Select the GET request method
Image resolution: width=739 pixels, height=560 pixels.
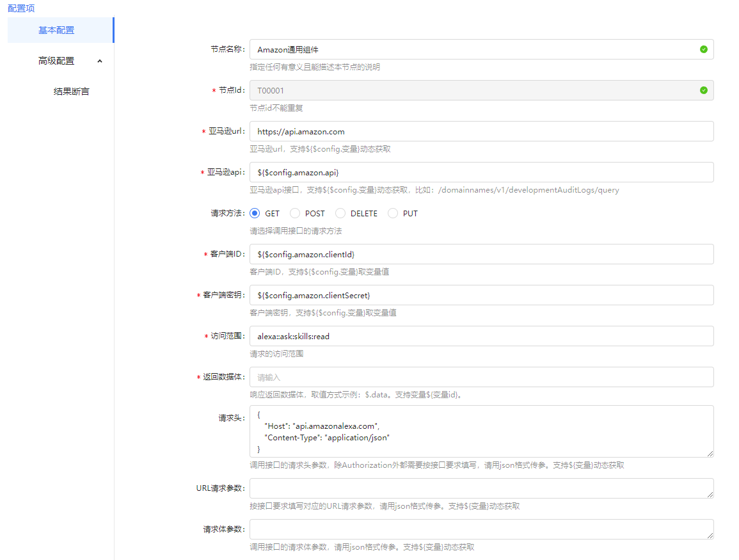(255, 213)
